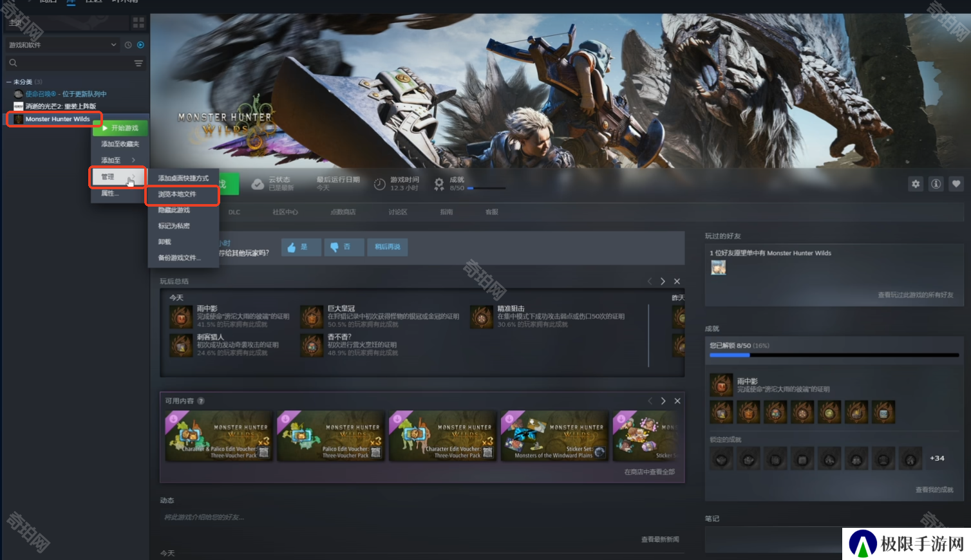
Task: Click the 可用内容 help question mark
Action: 201,401
